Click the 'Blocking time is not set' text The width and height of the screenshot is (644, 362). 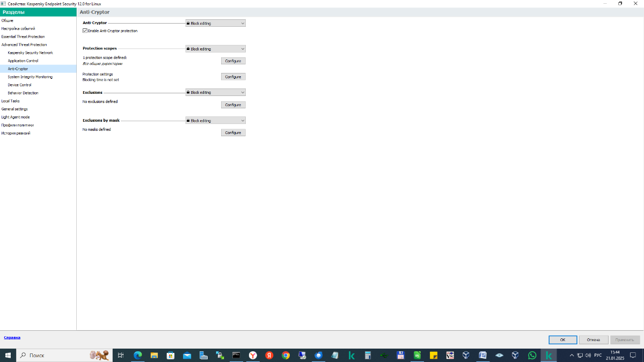coord(100,79)
